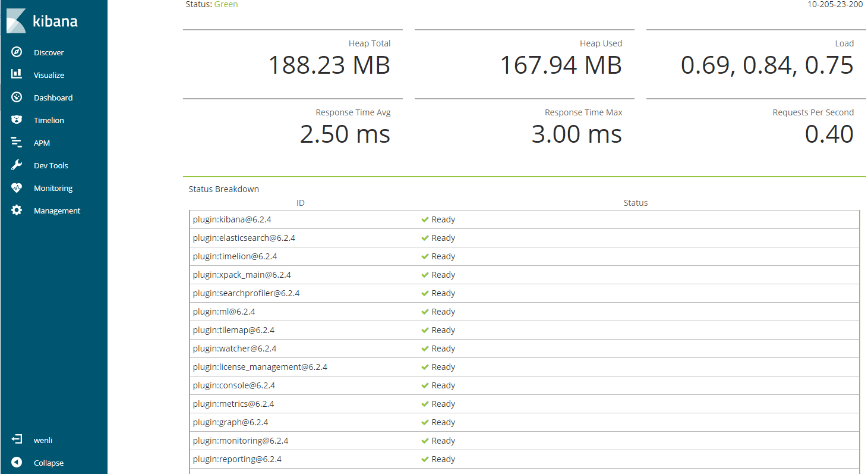Click the Collapse sidebar label
The image size is (868, 474).
point(49,463)
